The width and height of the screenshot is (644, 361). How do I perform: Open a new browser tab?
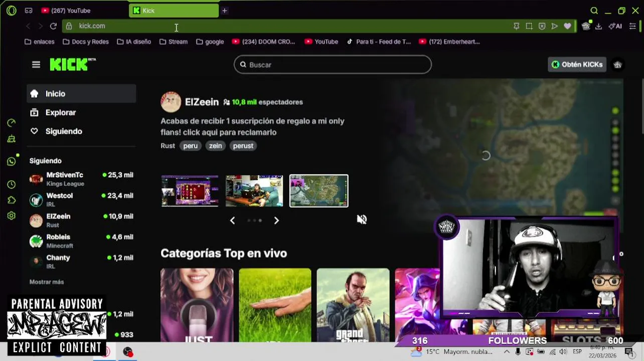tap(225, 11)
